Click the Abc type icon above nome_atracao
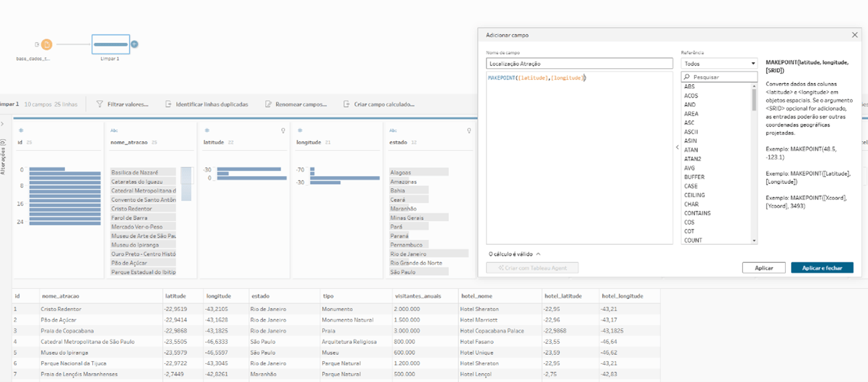 pos(114,130)
